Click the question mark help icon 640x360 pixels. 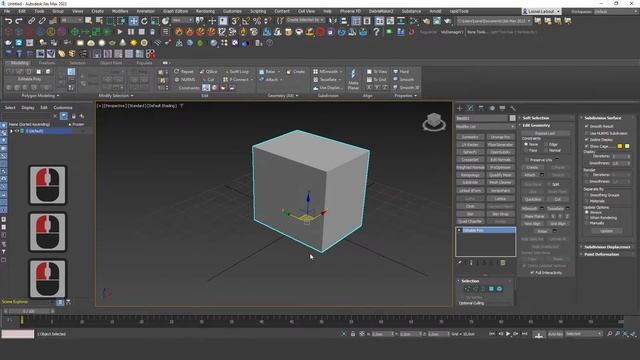(x=376, y=32)
